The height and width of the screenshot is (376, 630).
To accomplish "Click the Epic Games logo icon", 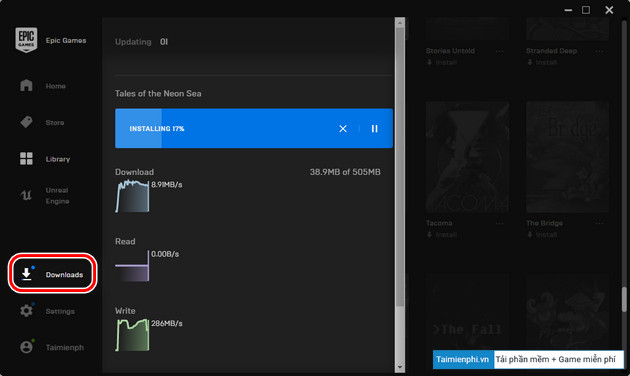I will 26,40.
